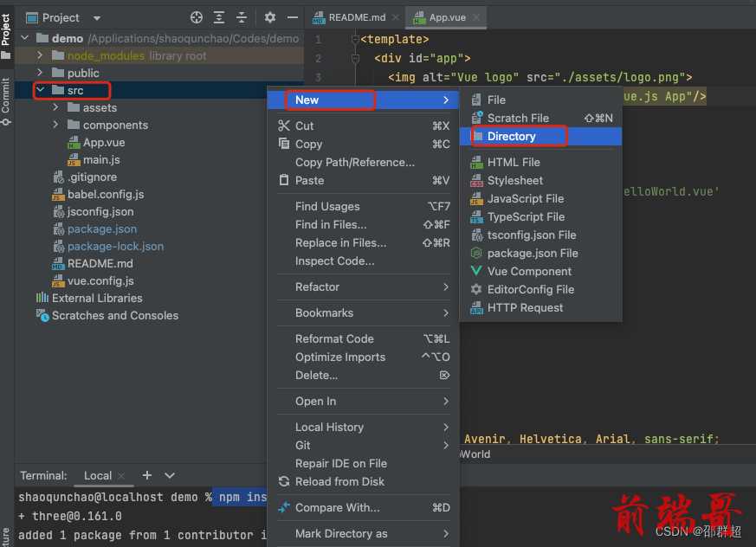This screenshot has width=756, height=547.
Task: Open Mark Directory as submenu
Action: coord(363,534)
